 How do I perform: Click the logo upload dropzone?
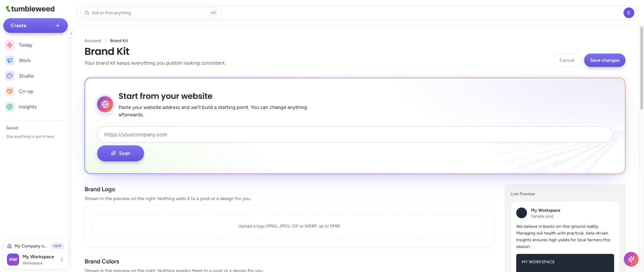[x=289, y=226]
